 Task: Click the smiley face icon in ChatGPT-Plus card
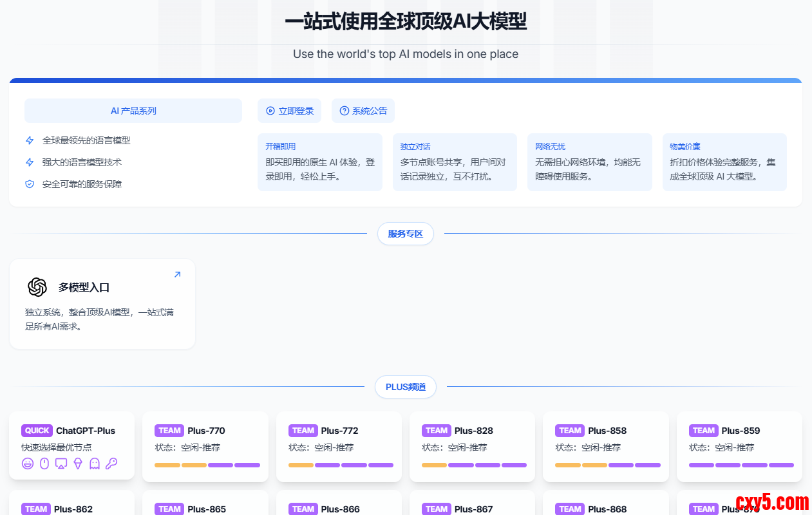pos(28,464)
